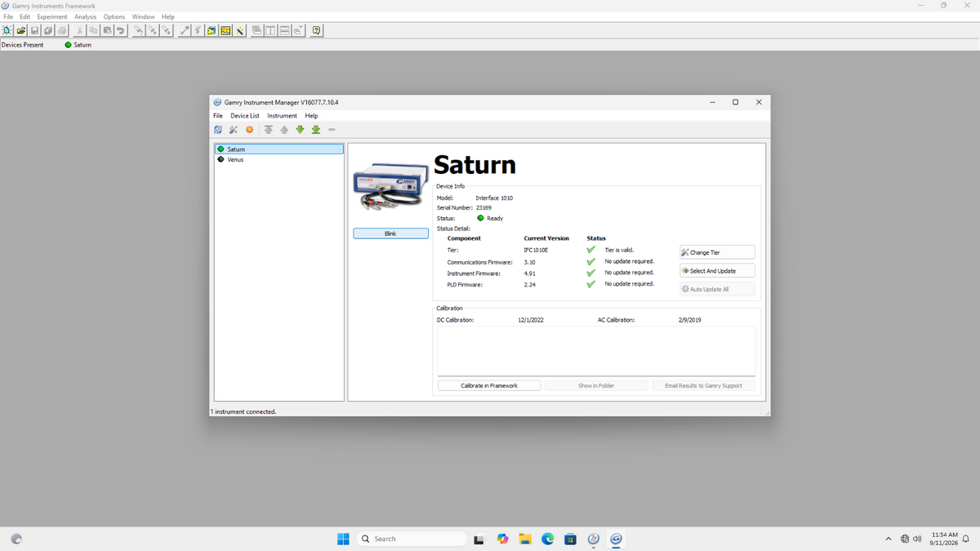Click the Undo arrow icon in Framework toolbar
980x551 pixels.
121,31
